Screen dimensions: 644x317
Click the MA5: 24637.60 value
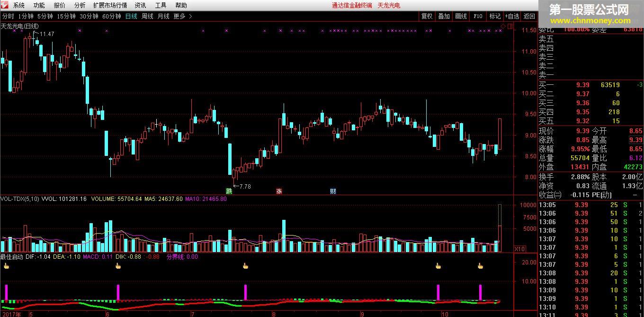(162, 199)
